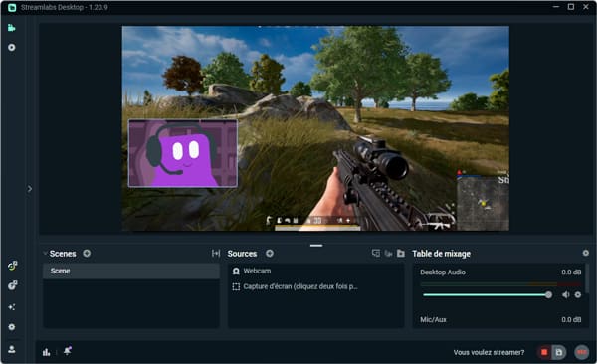Click the Scenes panel title
597x364 pixels.
pyautogui.click(x=63, y=254)
